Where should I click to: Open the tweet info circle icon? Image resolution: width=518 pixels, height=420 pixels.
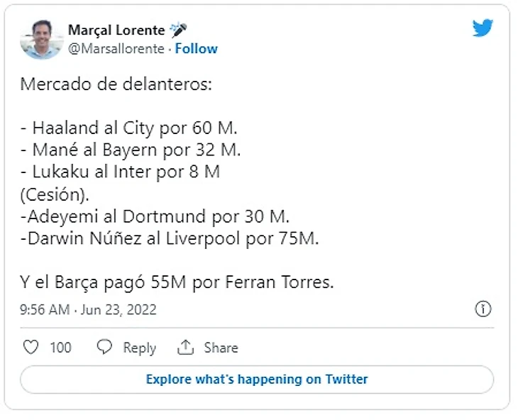tap(483, 310)
